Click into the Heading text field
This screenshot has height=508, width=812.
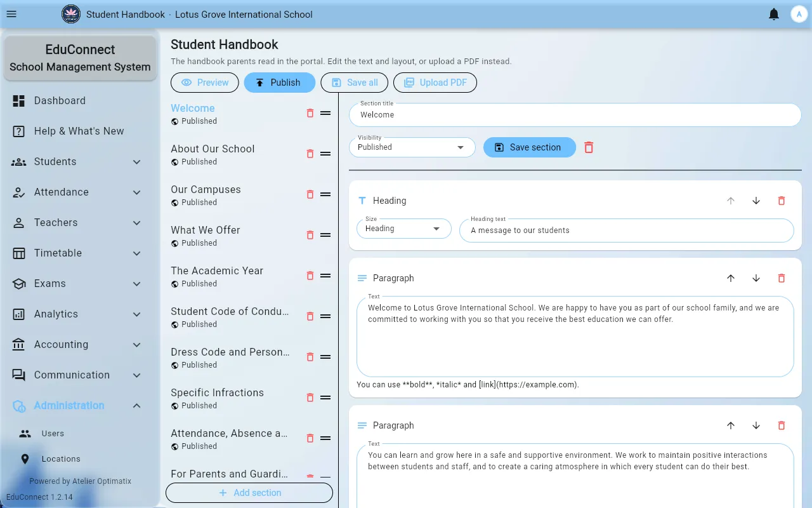point(627,231)
